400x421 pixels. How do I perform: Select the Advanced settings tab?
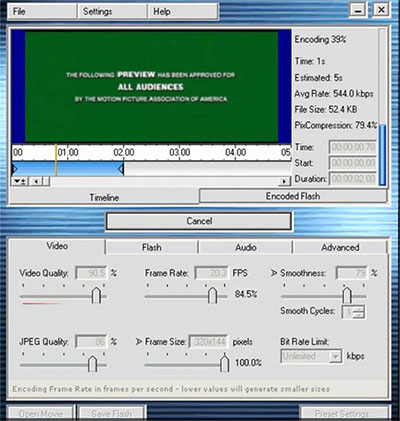pos(340,247)
